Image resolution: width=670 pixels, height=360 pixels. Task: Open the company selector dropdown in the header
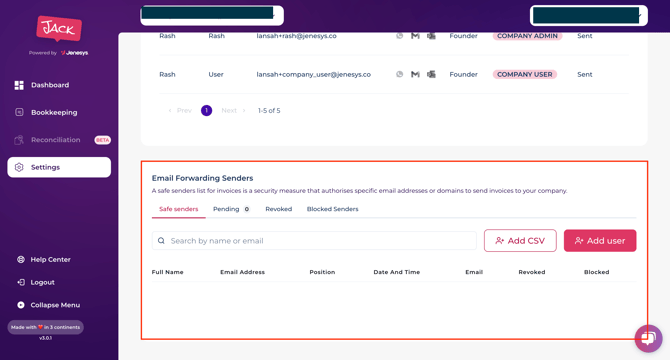tap(212, 15)
